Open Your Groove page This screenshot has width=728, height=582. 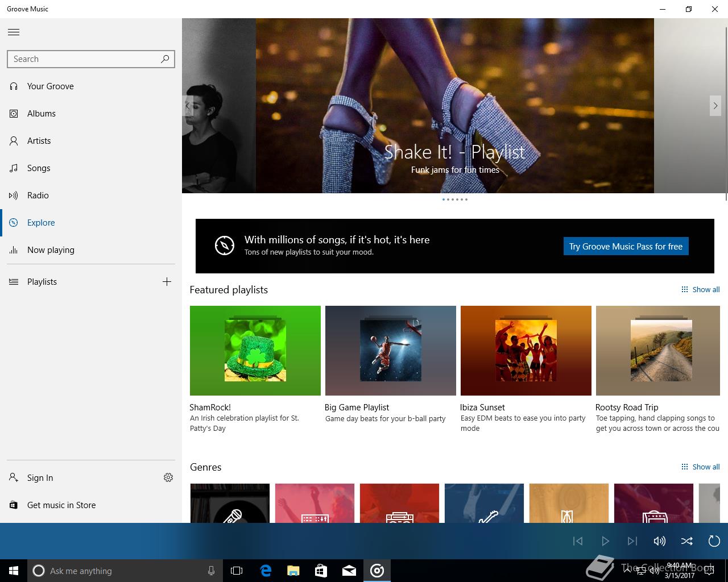click(91, 86)
